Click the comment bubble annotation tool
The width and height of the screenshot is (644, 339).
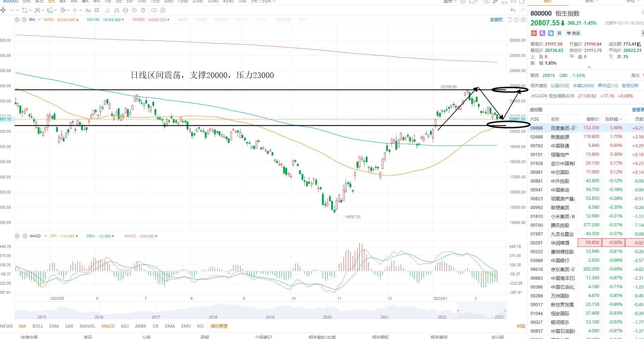[97, 10]
